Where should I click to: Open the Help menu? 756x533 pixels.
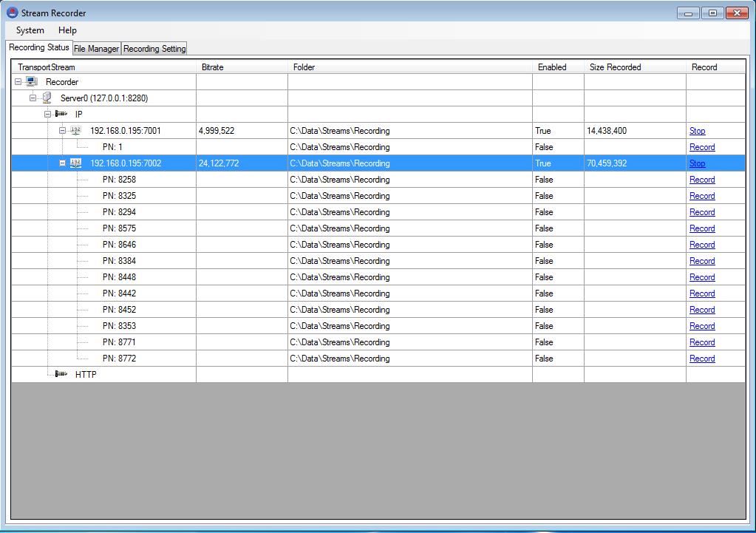(67, 30)
